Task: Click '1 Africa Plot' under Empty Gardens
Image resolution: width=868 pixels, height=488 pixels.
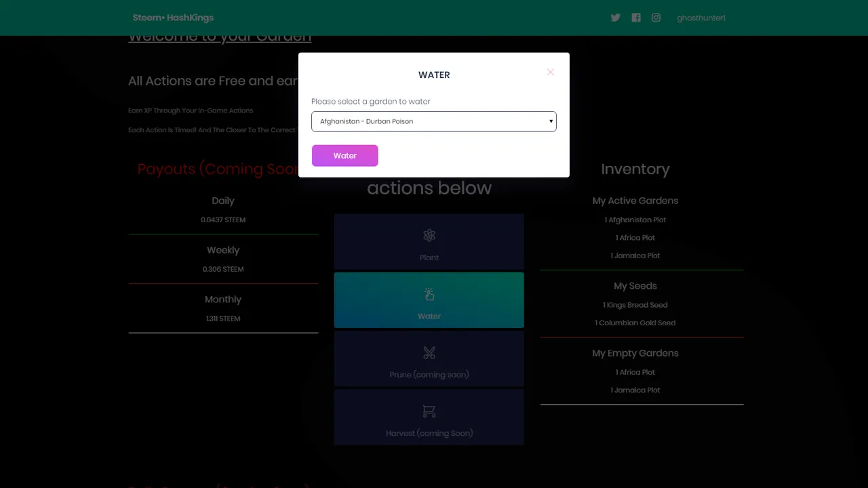Action: [635, 372]
